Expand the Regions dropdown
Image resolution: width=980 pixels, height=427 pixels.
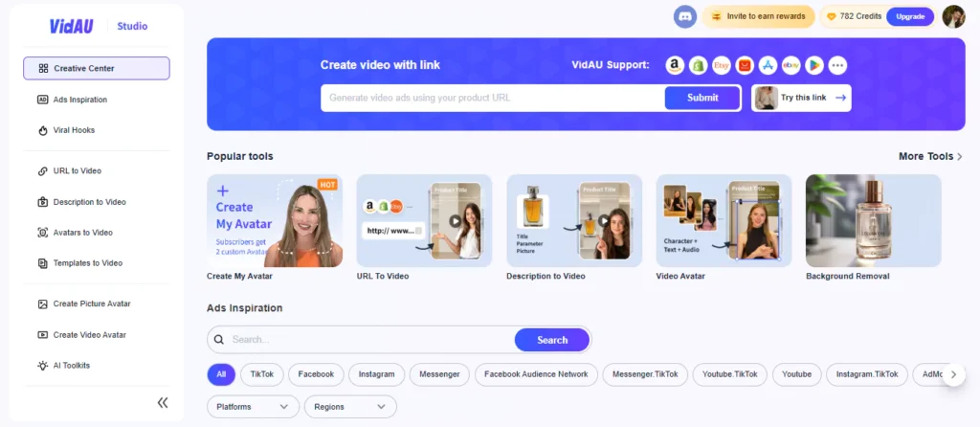point(350,407)
